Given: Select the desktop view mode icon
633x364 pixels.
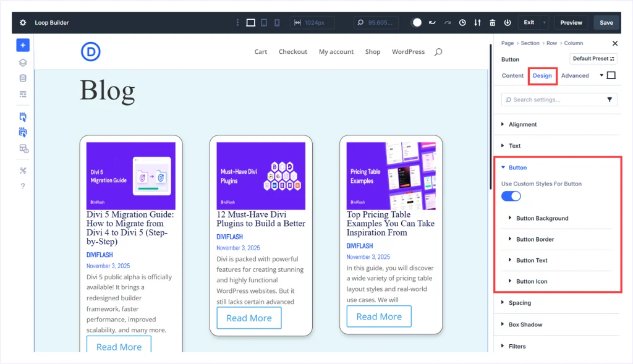Looking at the screenshot, I should coord(250,23).
